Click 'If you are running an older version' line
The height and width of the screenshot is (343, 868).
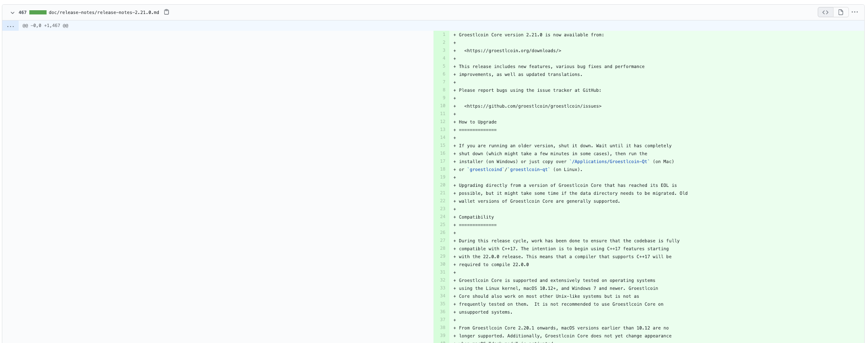pyautogui.click(x=565, y=146)
